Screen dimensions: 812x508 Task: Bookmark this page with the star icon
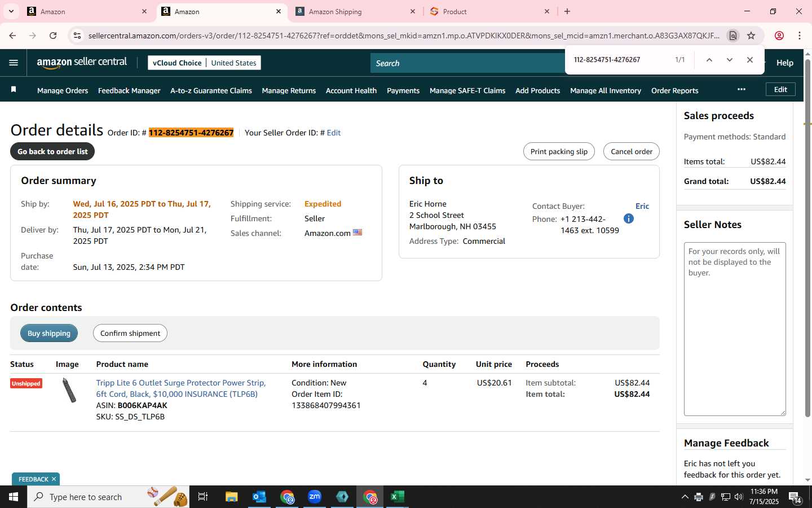tap(751, 36)
